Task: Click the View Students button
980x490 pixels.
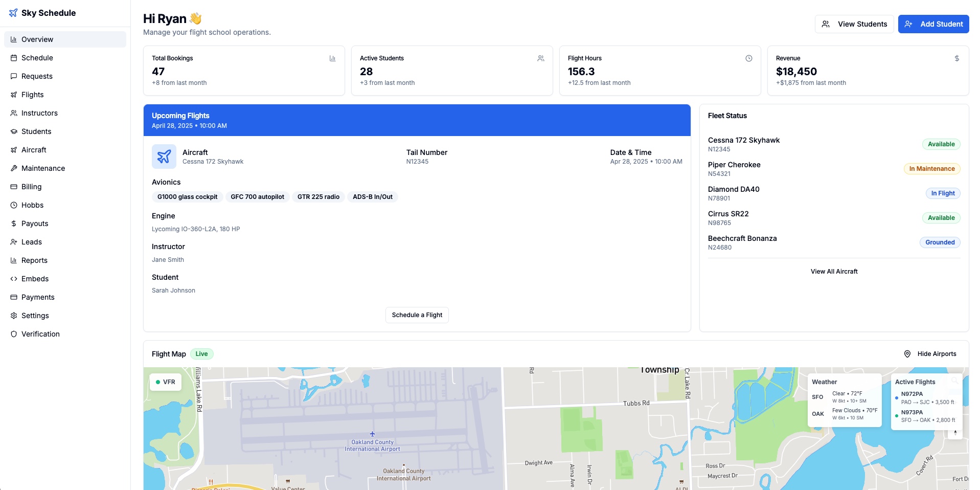Action: pos(854,24)
